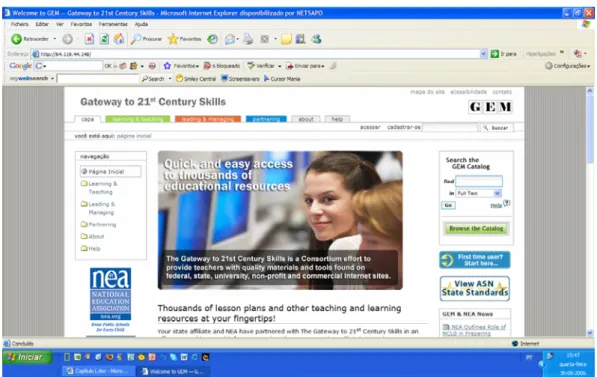This screenshot has width=597, height=377.
Task: Open the View ASN State Standards banner
Action: [x=474, y=288]
